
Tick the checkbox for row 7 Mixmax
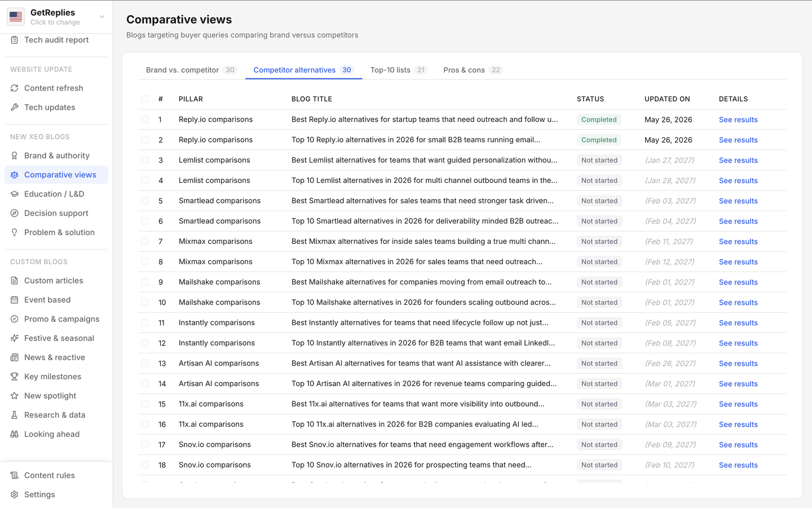[x=145, y=242]
